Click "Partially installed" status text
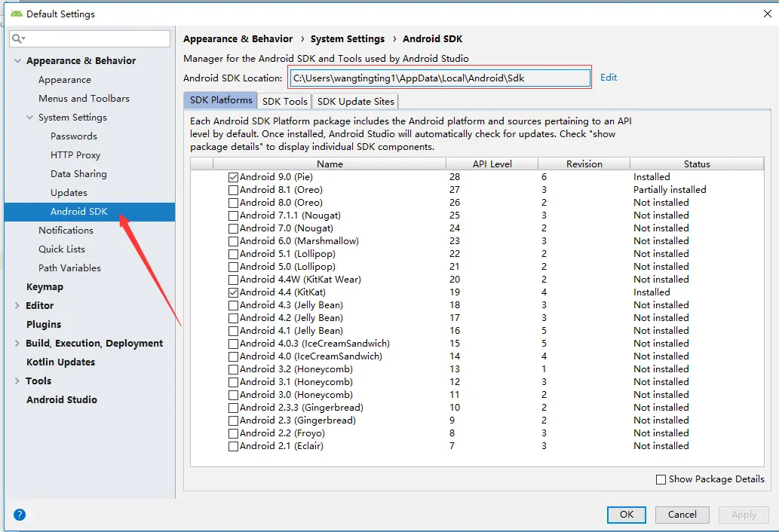The width and height of the screenshot is (779, 532). (669, 190)
